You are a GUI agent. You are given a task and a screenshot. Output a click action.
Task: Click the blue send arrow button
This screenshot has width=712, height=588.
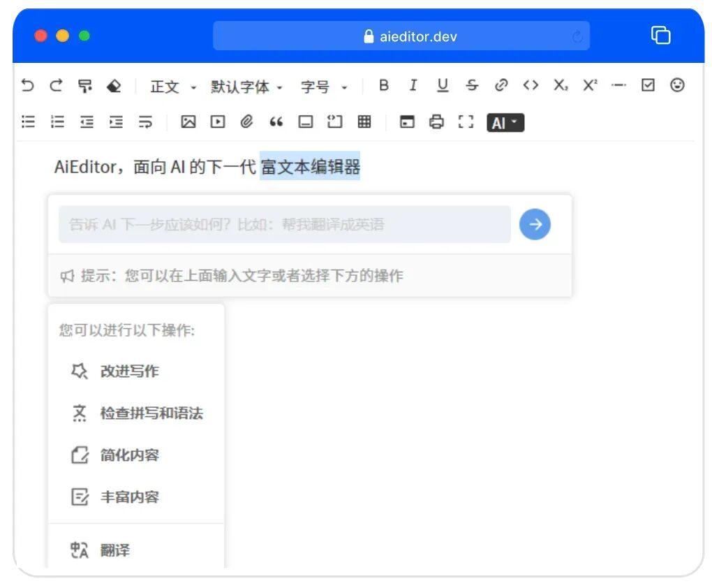click(535, 224)
